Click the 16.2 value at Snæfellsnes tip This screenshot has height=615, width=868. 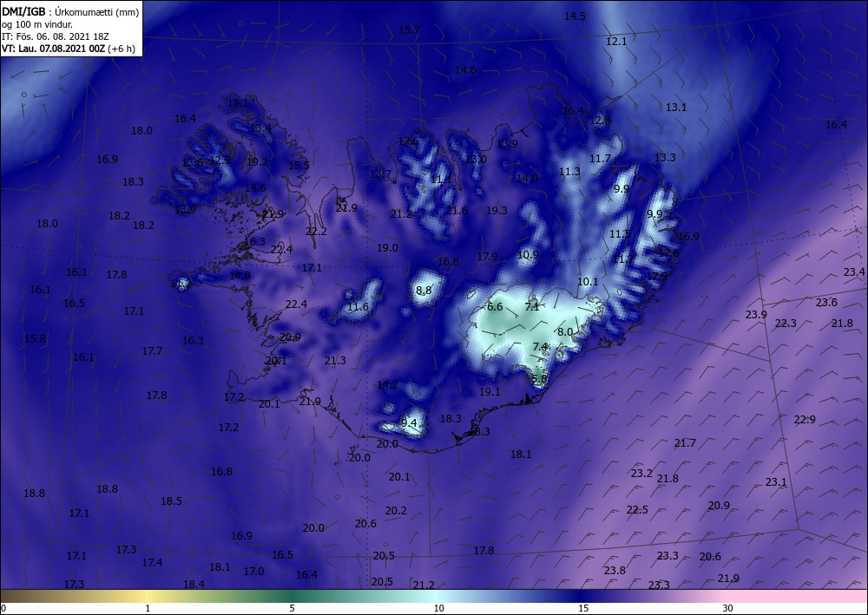[x=181, y=284]
